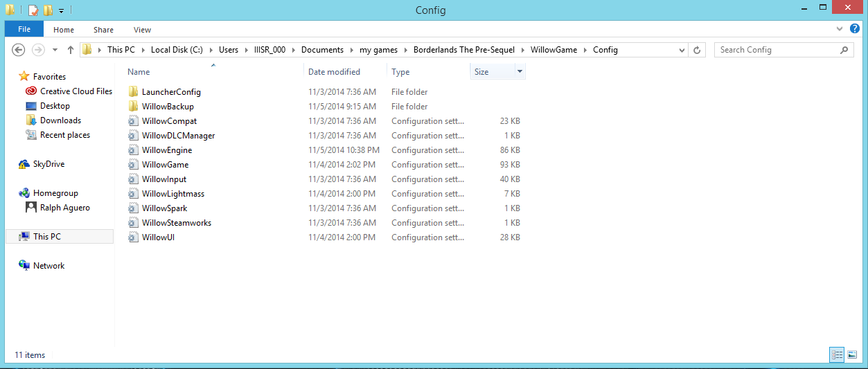Click the This PC computer icon
The width and height of the screenshot is (868, 369).
(x=24, y=237)
